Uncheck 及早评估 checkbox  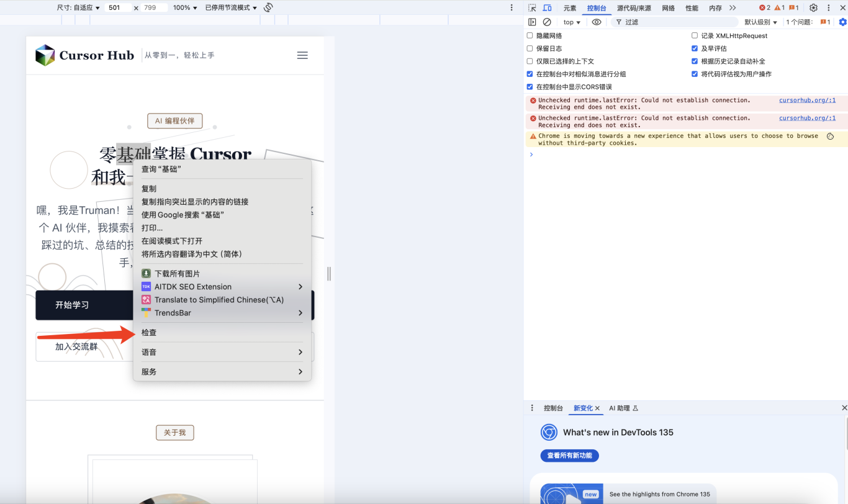[x=695, y=48]
